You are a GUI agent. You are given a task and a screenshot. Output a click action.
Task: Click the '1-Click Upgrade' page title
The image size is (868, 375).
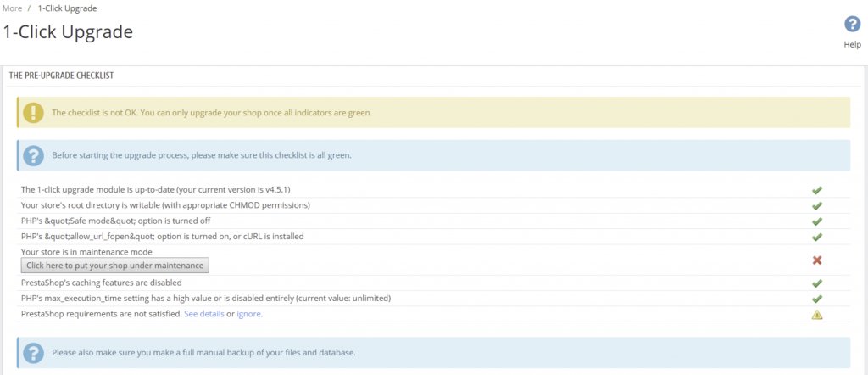tap(68, 31)
